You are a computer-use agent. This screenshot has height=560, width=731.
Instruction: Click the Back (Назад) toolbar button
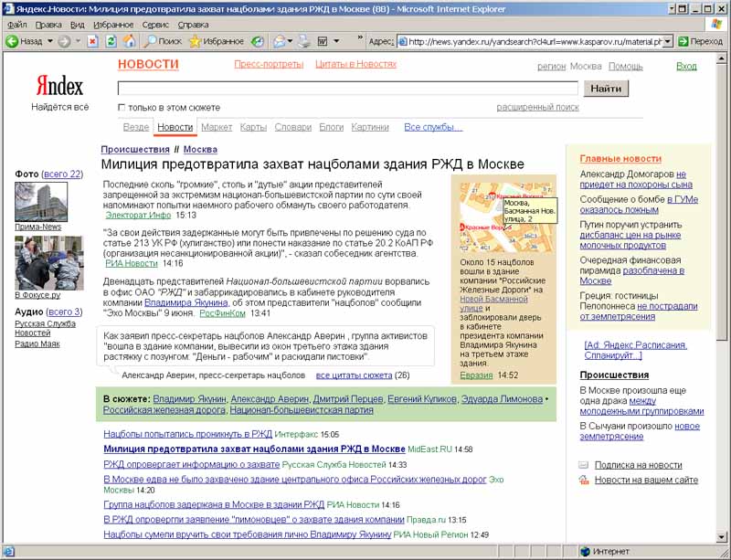click(25, 41)
